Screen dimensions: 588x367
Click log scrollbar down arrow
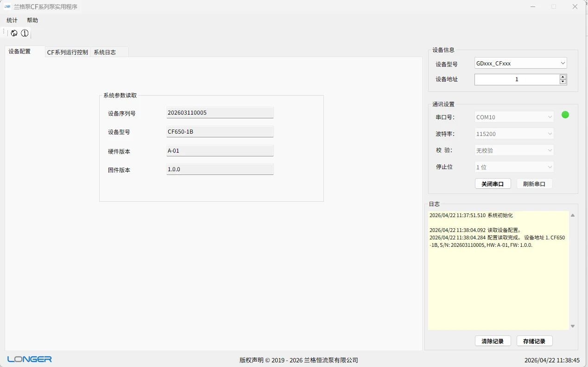click(x=573, y=326)
